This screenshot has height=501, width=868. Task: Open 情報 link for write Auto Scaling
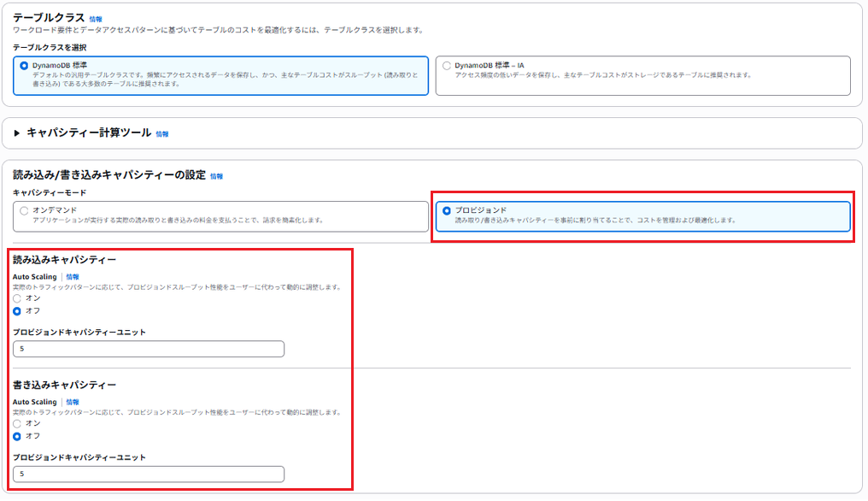(x=73, y=402)
